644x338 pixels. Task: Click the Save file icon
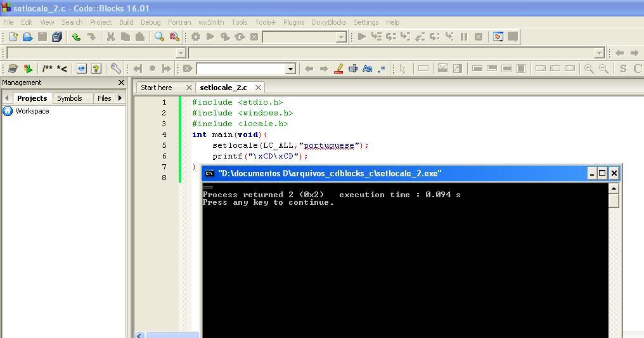tap(42, 37)
